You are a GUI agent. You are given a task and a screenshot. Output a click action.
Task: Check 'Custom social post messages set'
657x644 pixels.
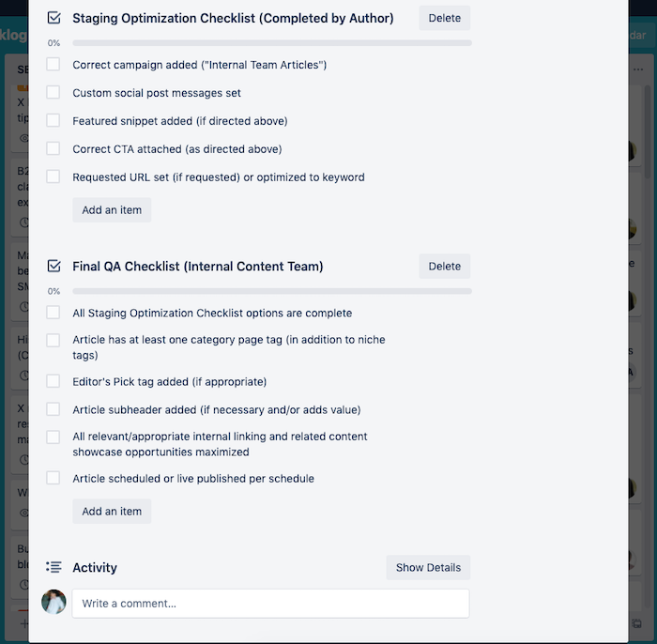click(x=53, y=92)
